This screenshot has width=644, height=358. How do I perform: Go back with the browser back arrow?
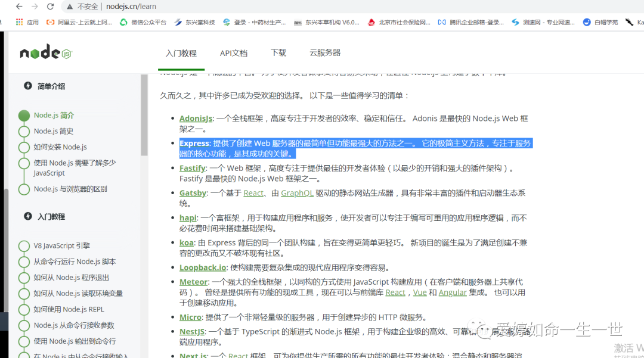pos(19,7)
